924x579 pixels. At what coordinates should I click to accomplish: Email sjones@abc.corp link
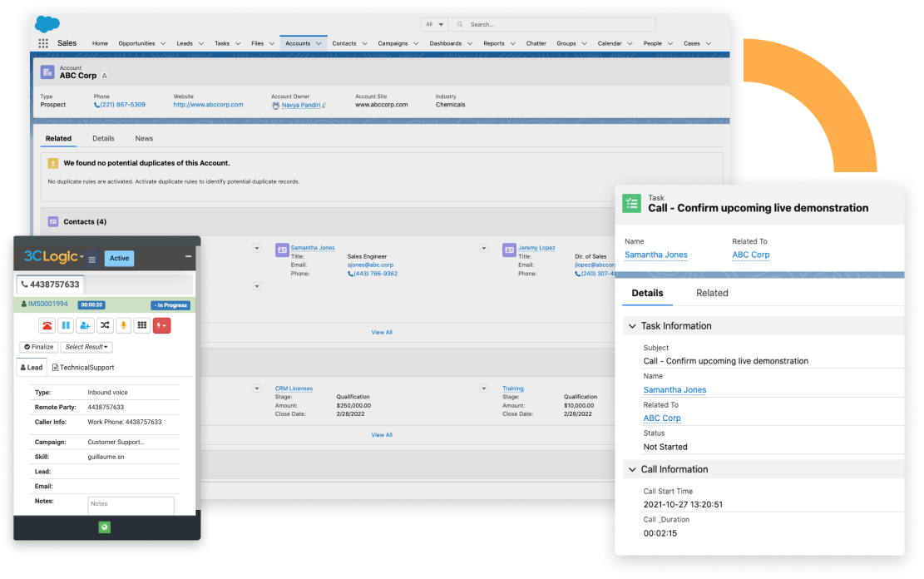[x=370, y=265]
